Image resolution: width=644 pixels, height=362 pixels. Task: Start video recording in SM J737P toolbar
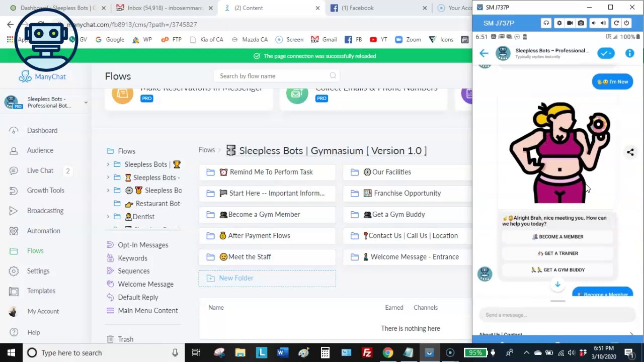click(570, 23)
